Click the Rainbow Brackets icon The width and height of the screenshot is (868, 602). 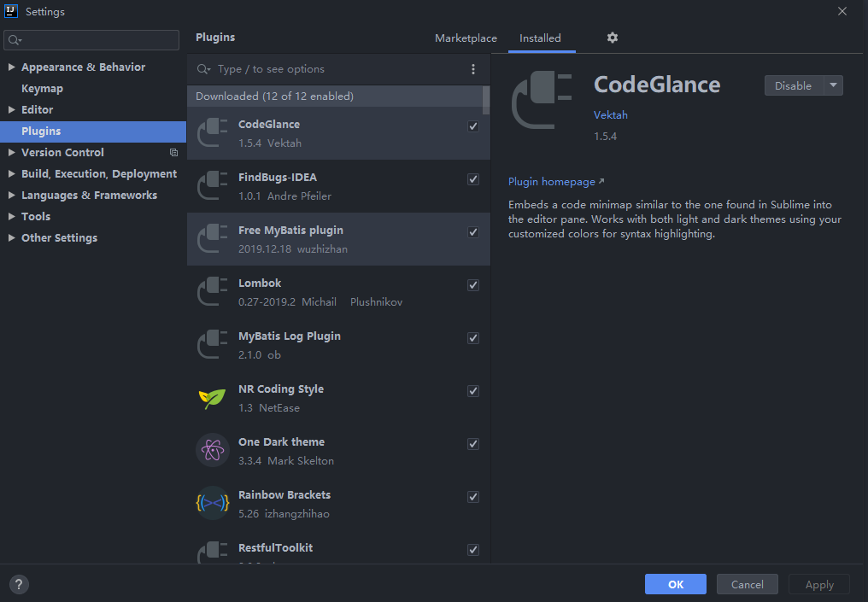[213, 503]
